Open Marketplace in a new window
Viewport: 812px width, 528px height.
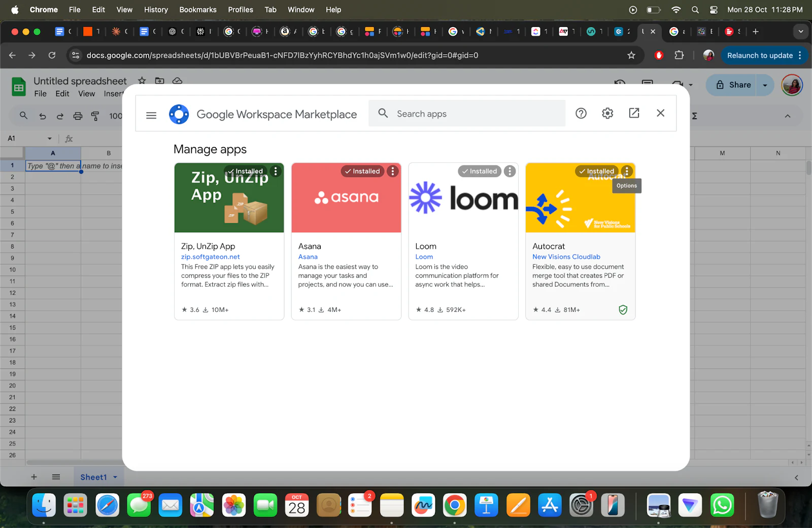634,113
